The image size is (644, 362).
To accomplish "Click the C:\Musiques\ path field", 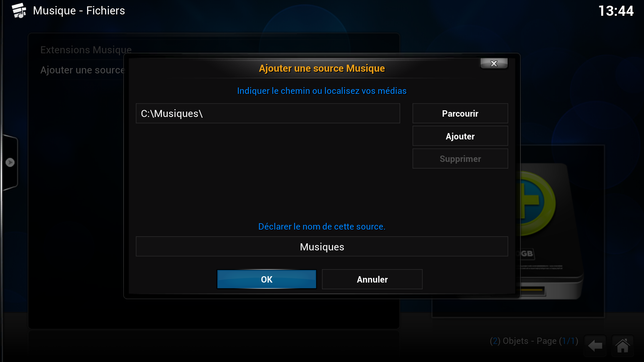I will tap(268, 113).
